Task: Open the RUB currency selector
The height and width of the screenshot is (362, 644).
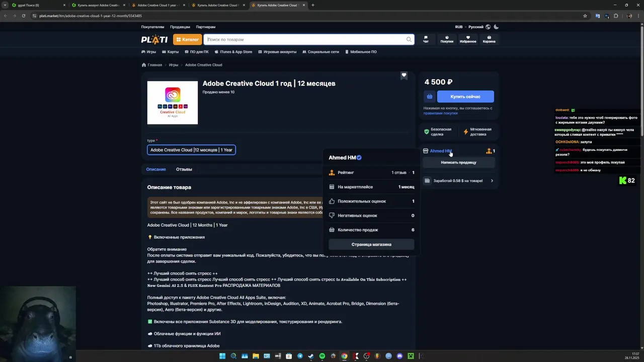Action: pyautogui.click(x=459, y=27)
